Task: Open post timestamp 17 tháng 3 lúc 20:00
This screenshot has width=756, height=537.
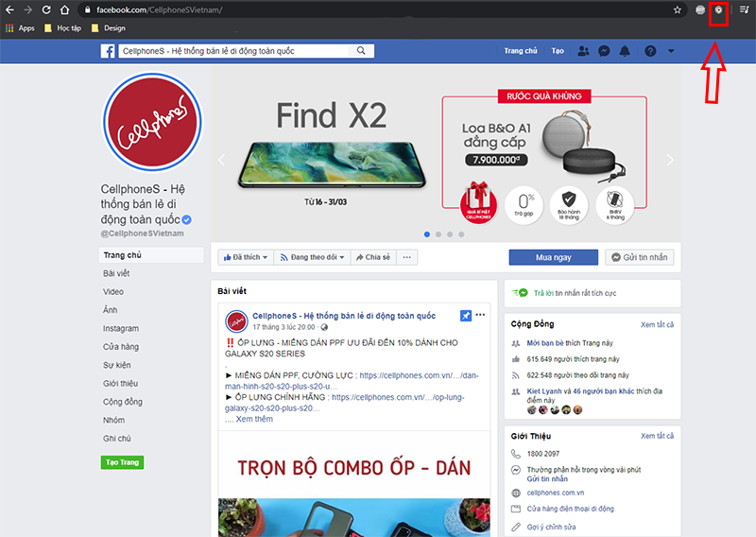Action: tap(284, 327)
